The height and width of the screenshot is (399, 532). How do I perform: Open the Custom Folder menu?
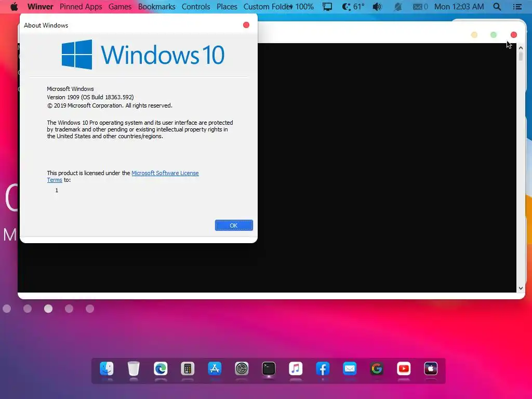pos(268,6)
